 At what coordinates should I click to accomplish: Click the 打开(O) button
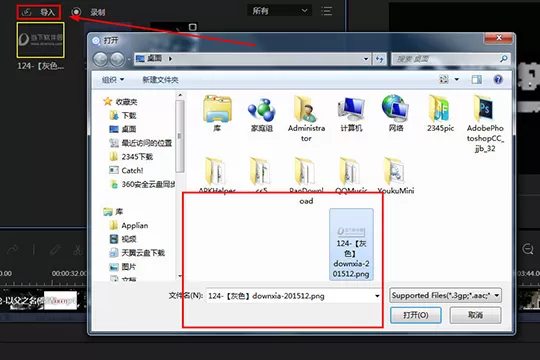(x=416, y=315)
